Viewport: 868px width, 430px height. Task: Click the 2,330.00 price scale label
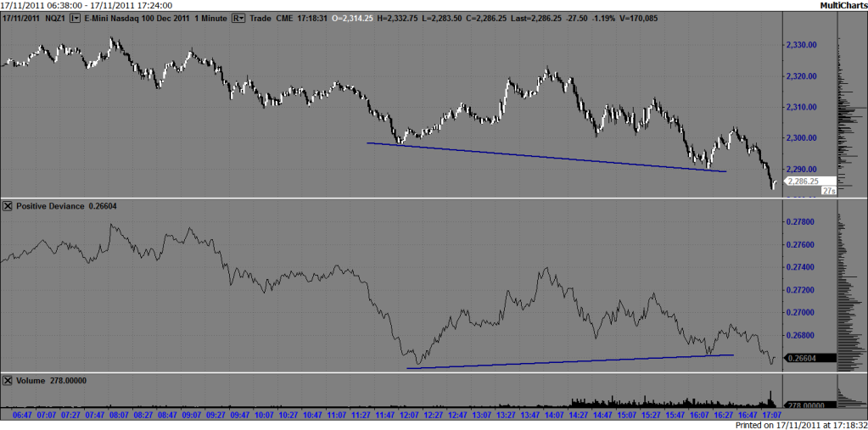click(802, 45)
